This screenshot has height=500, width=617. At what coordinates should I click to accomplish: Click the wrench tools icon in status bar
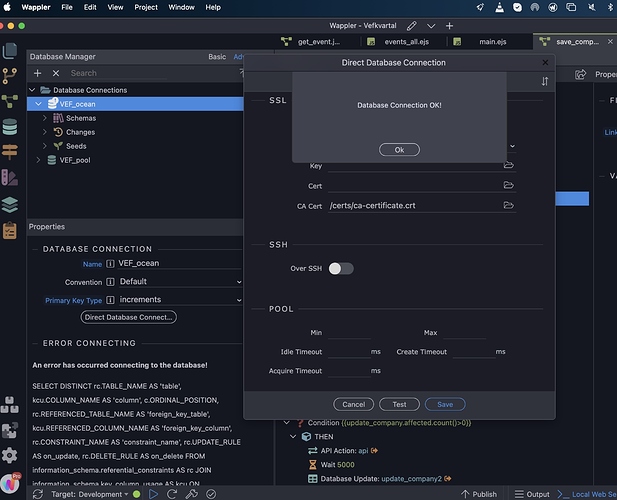click(x=191, y=494)
